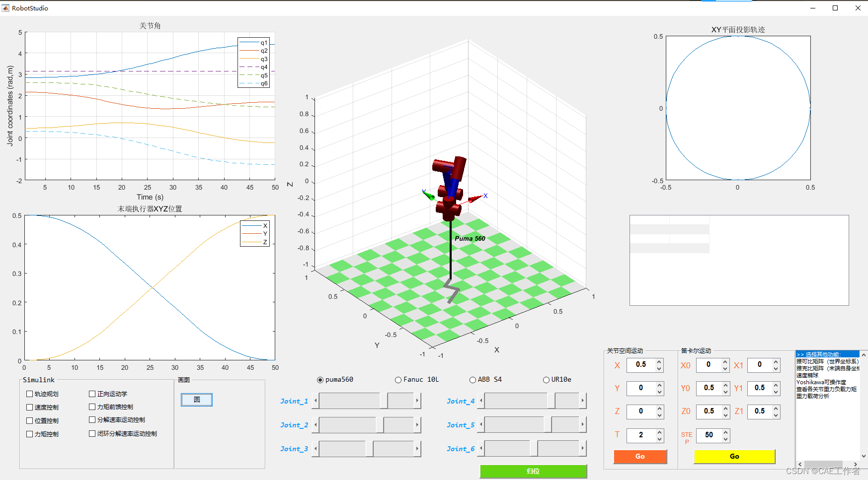Image resolution: width=868 pixels, height=480 pixels.
Task: Increase the X value with its up arrow
Action: [x=659, y=361]
